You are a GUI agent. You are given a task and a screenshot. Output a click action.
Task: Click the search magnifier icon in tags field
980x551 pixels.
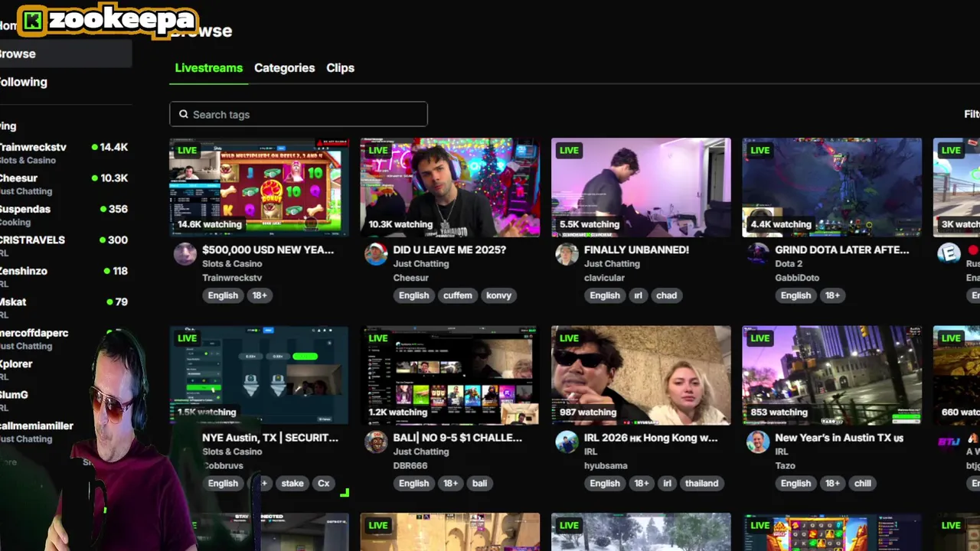pos(184,114)
